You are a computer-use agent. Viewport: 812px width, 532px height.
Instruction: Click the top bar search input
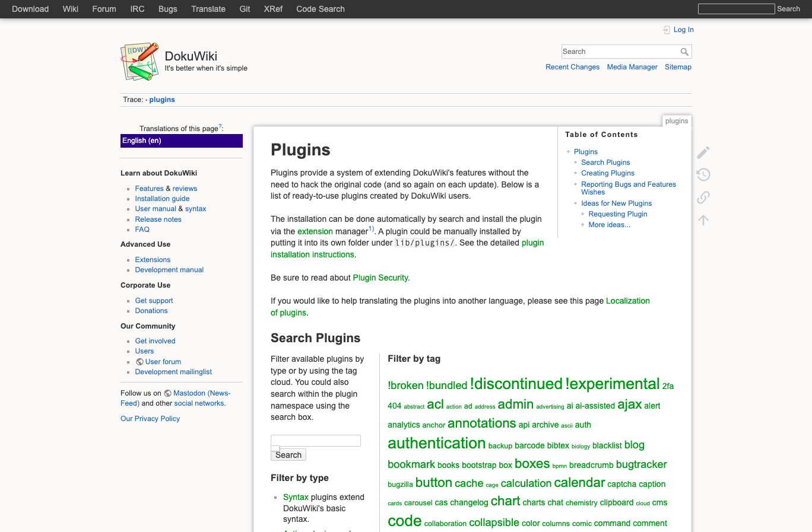click(737, 9)
